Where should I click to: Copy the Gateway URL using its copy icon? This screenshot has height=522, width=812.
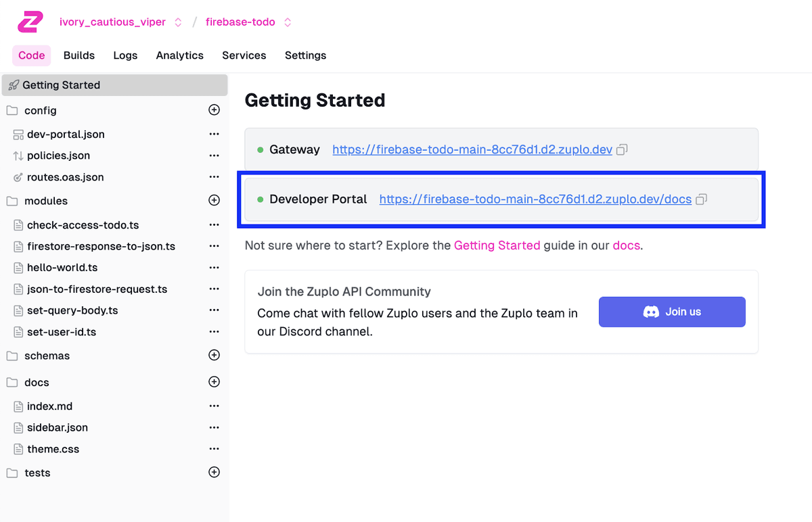621,149
